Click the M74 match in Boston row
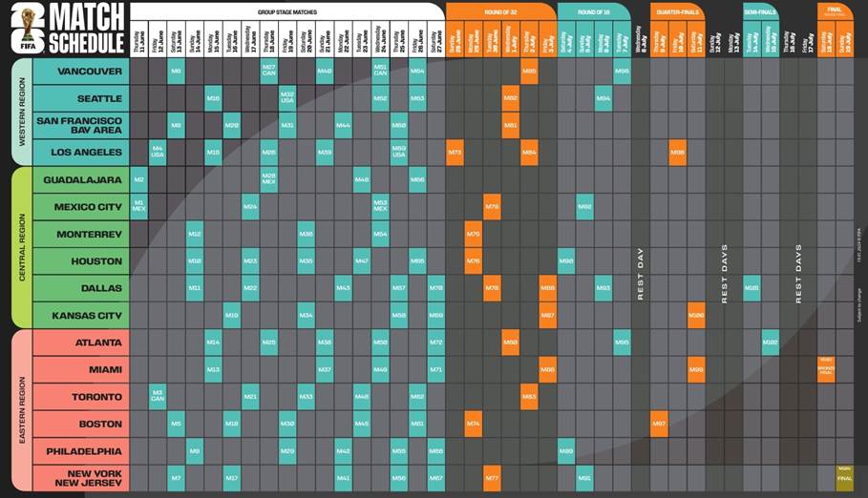 click(x=474, y=424)
